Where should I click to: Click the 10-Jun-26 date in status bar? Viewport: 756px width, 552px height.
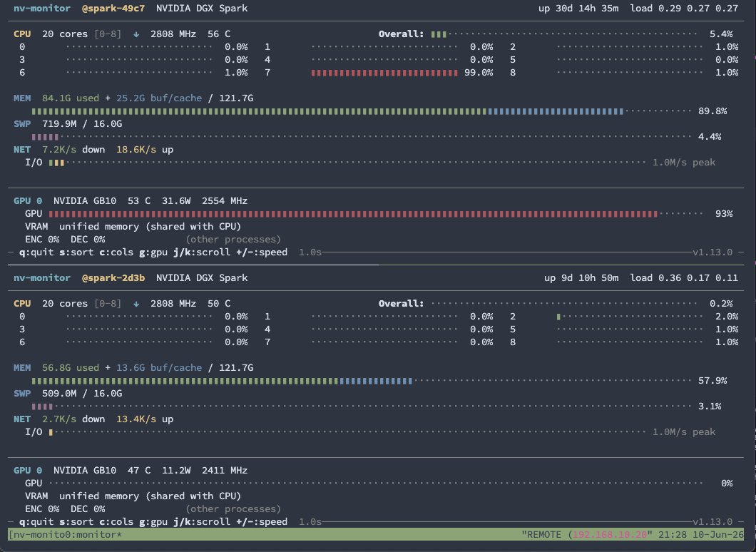(717, 535)
